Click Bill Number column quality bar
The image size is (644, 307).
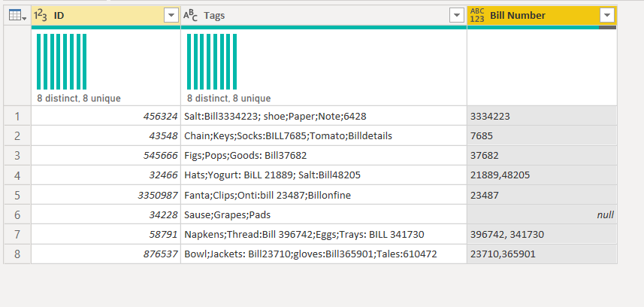point(542,28)
